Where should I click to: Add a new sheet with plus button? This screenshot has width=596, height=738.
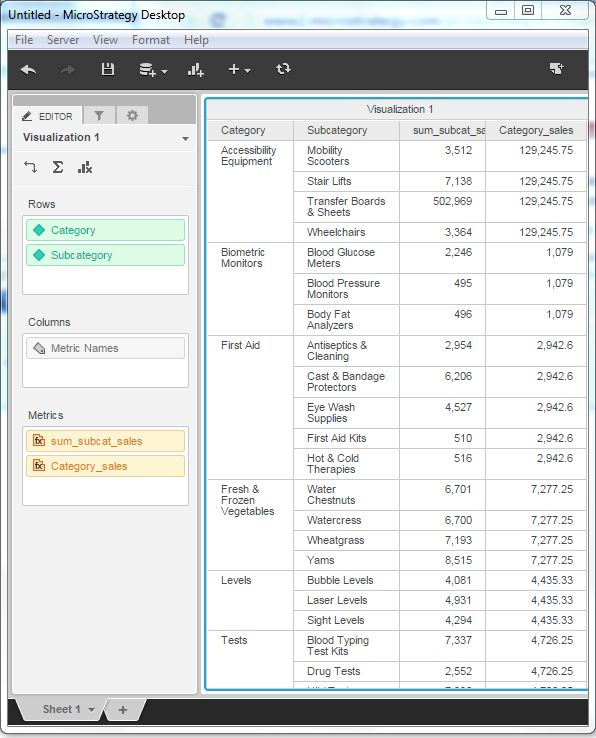click(x=123, y=710)
